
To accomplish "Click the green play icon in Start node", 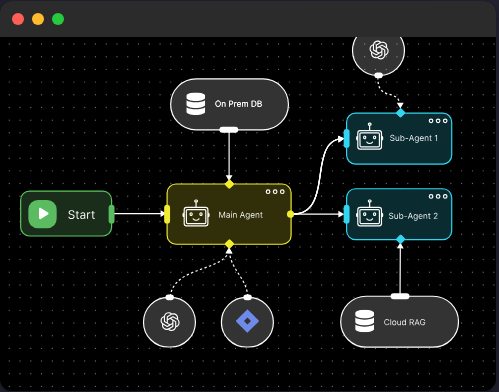I will coord(43,214).
